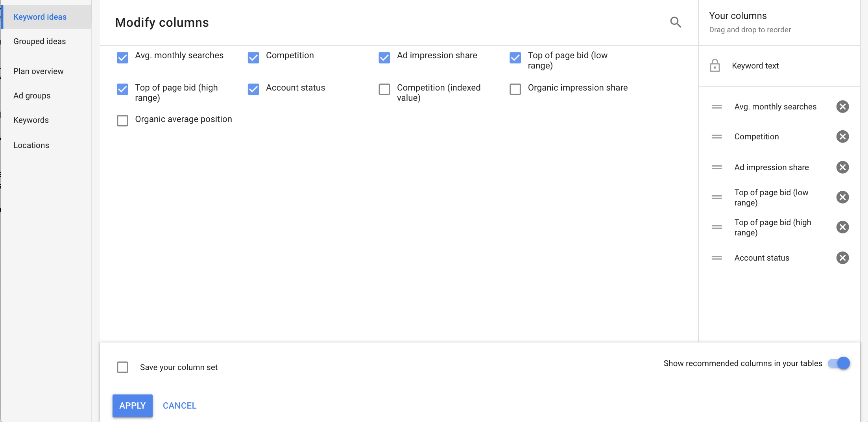The height and width of the screenshot is (422, 868).
Task: Open the column search magnifier icon
Action: click(676, 22)
